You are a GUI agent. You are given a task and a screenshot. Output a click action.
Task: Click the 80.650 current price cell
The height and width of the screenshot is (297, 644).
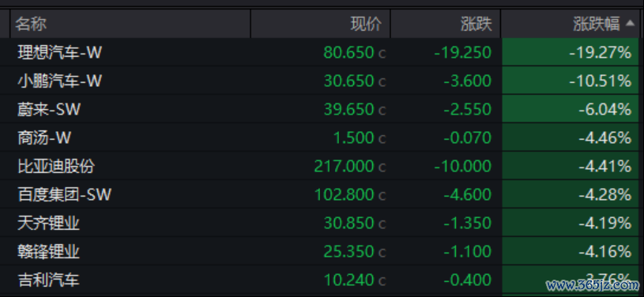click(x=348, y=53)
